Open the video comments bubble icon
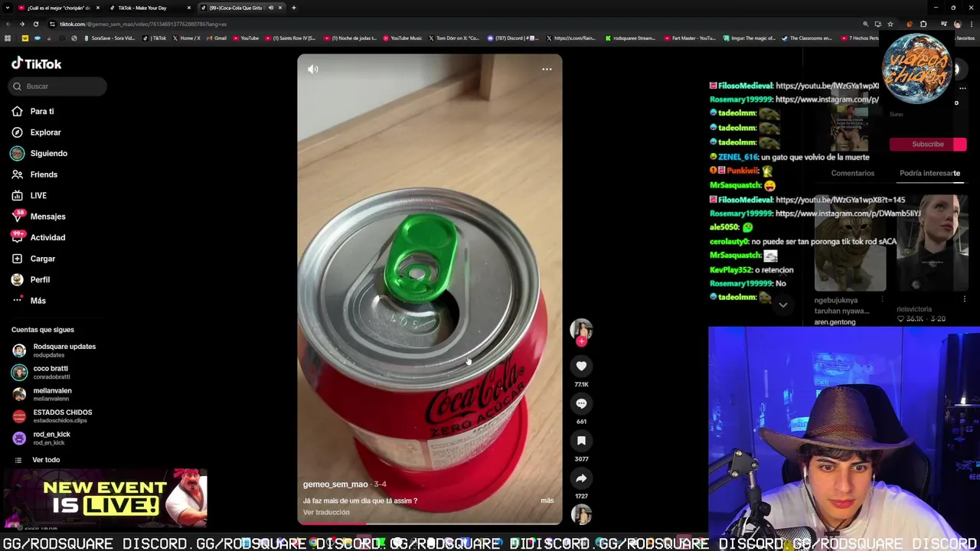This screenshot has height=551, width=980. (x=581, y=403)
